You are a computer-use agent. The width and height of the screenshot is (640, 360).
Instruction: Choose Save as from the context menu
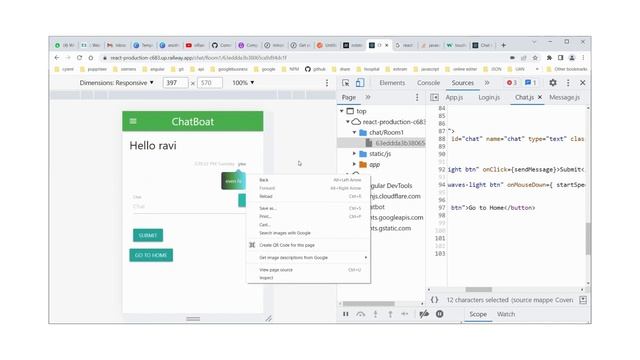tap(309, 208)
